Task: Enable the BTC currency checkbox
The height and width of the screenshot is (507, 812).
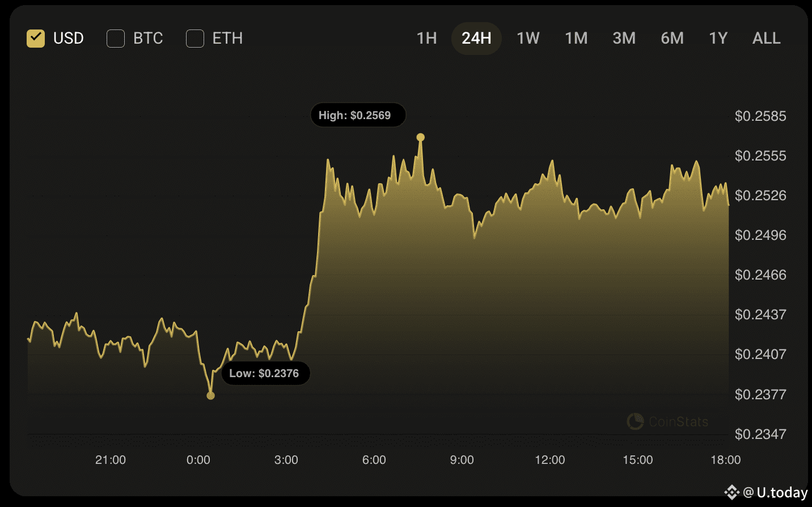Action: point(116,39)
